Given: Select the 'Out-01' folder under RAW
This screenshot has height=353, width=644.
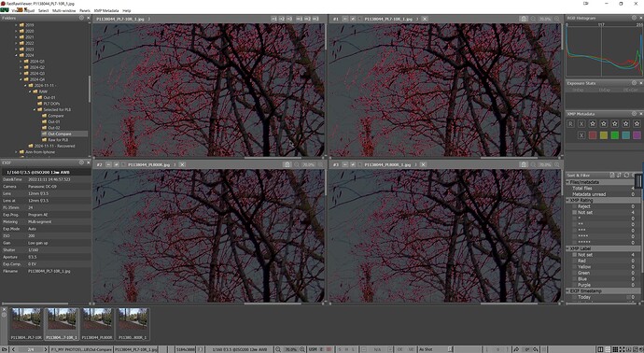Looking at the screenshot, I should coord(49,98).
